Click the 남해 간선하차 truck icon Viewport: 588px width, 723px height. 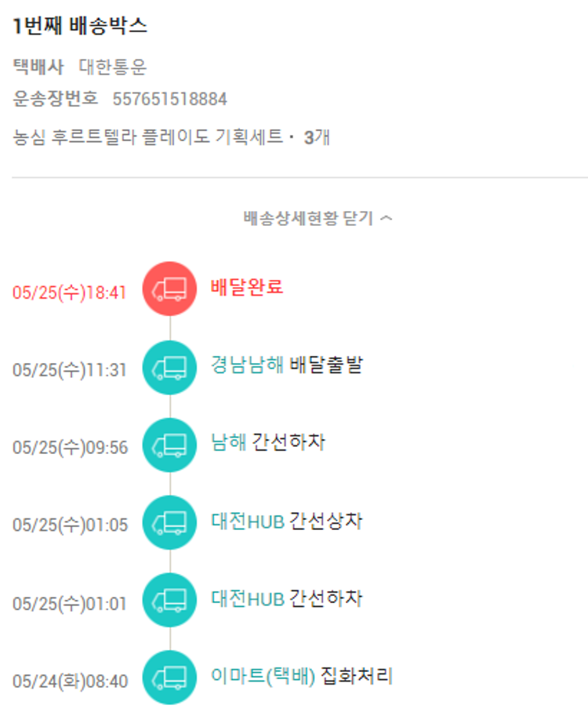[169, 445]
